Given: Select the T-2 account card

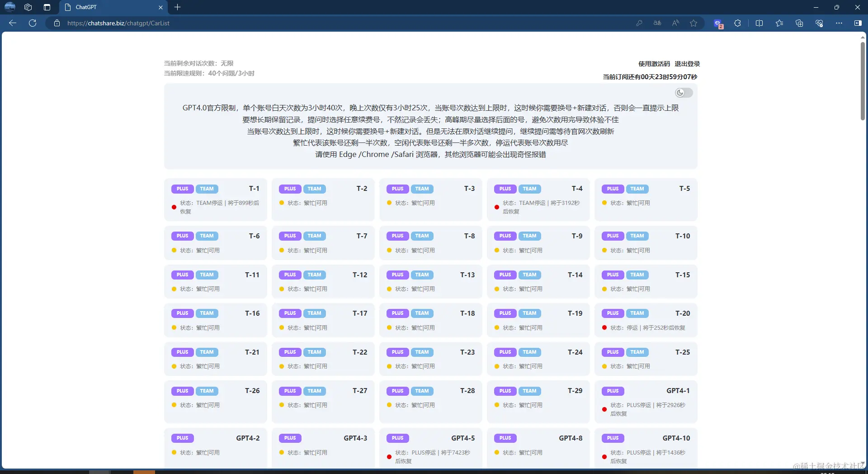Looking at the screenshot, I should [323, 199].
